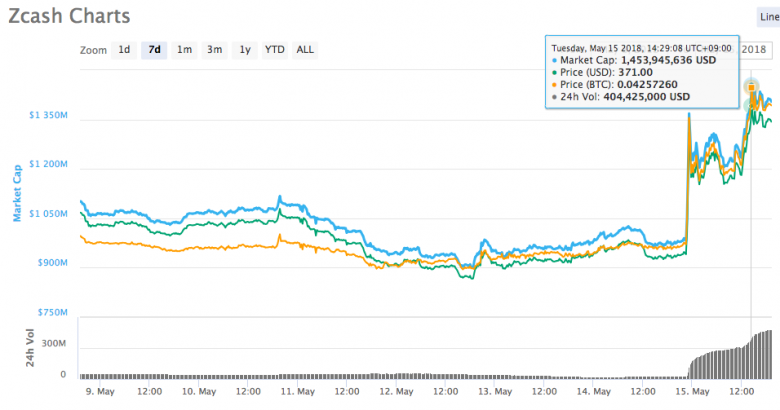Click the $1 350M axis label

point(48,115)
